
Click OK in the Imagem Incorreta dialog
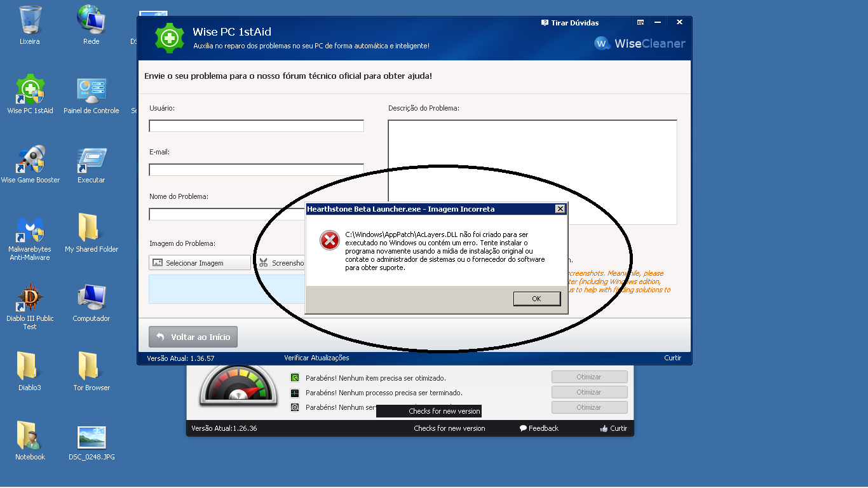537,299
